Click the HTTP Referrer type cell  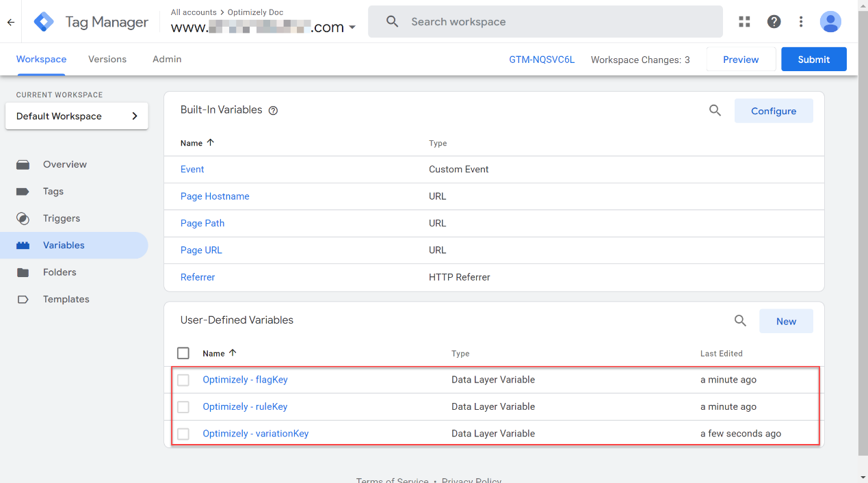(460, 277)
